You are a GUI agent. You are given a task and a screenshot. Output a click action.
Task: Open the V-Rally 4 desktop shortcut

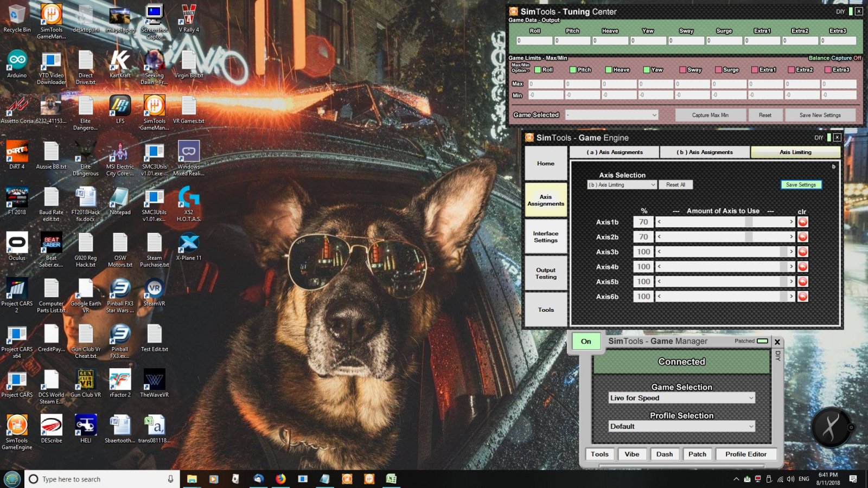pyautogui.click(x=189, y=19)
